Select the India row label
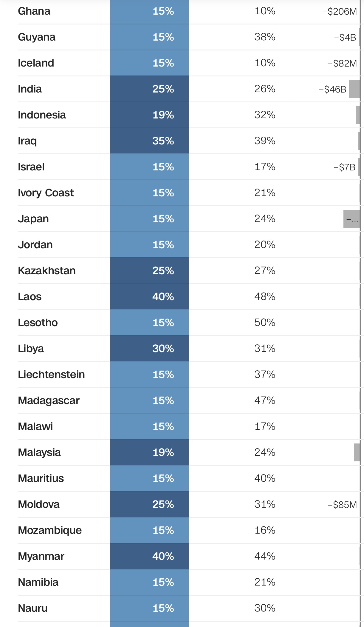 pos(30,89)
